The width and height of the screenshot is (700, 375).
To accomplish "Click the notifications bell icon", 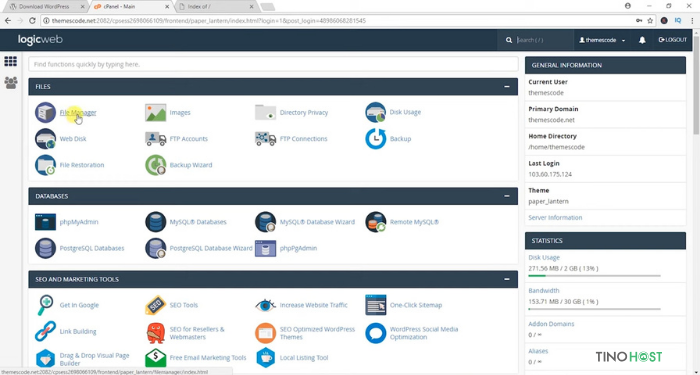I will coord(642,40).
